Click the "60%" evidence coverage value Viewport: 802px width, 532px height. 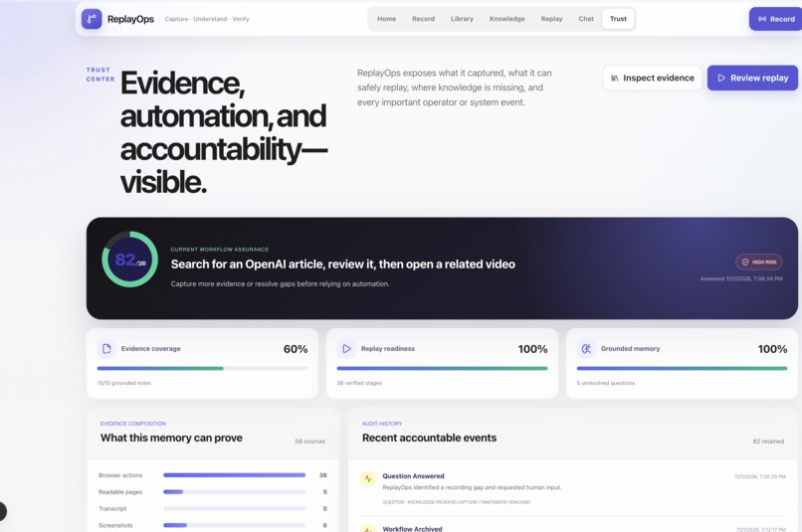[296, 349]
